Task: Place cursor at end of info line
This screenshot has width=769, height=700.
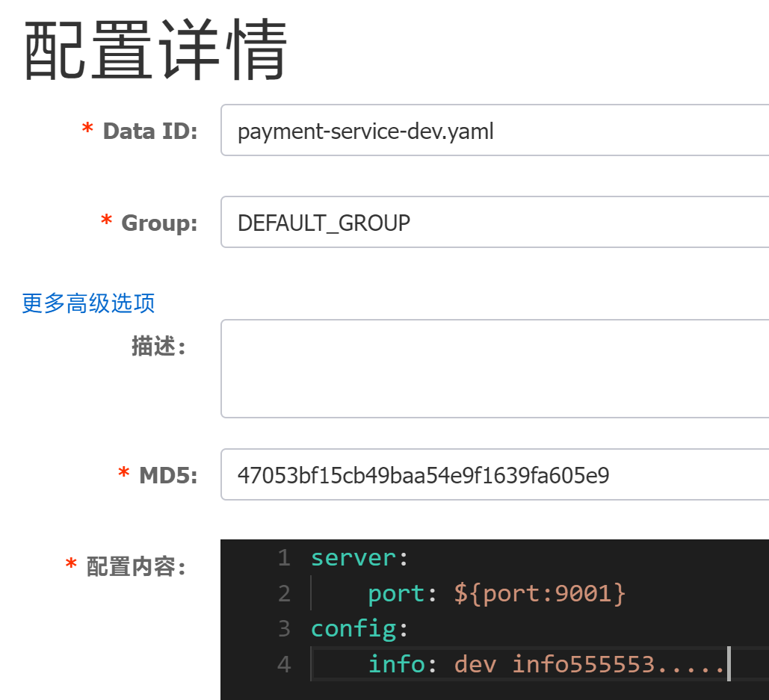Action: coord(727,663)
